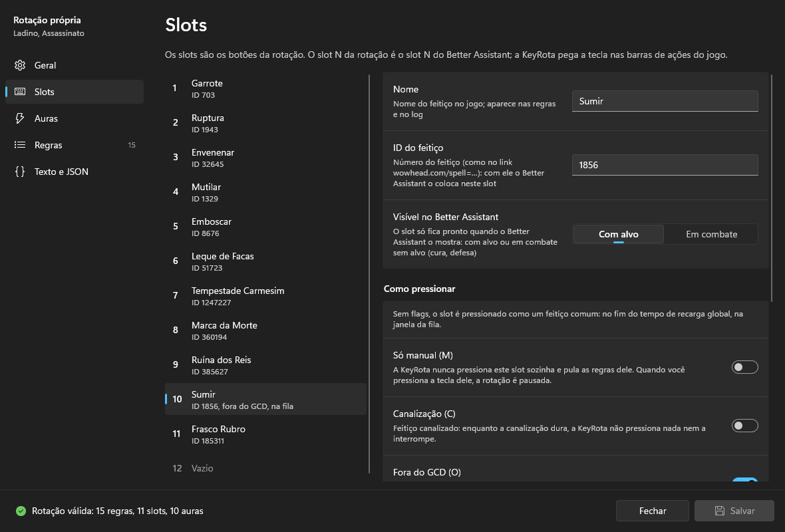Click the Auras lightning icon
This screenshot has height=532, width=785.
(20, 118)
